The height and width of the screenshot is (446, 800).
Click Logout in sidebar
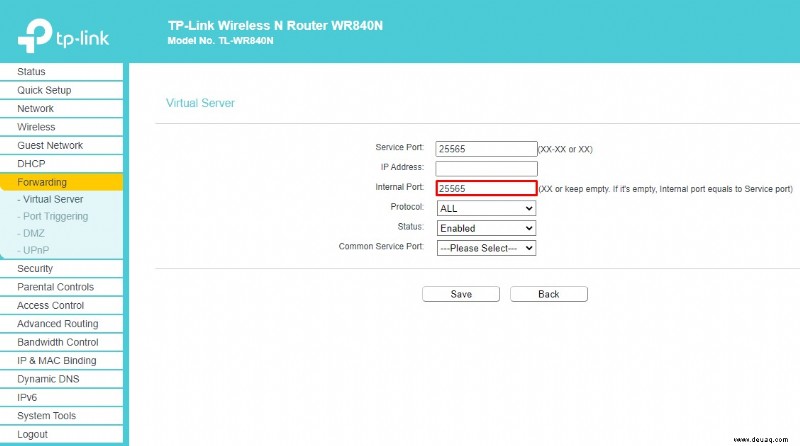[x=61, y=434]
